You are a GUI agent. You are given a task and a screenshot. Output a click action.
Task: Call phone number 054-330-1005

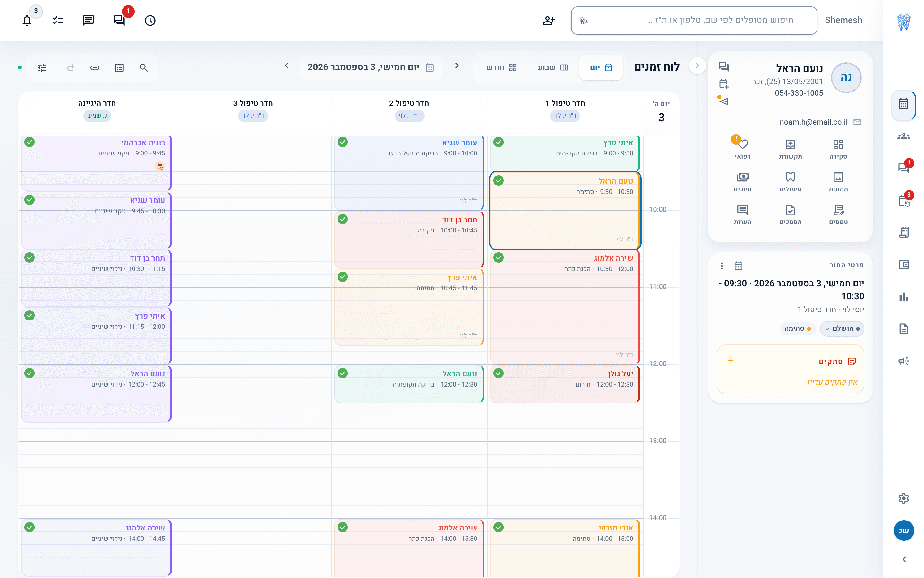(x=799, y=93)
